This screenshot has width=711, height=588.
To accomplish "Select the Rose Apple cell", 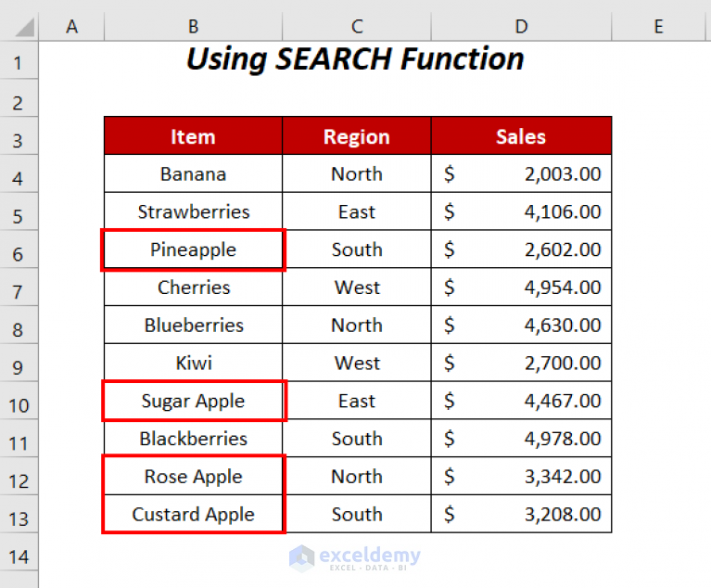I will pos(193,477).
